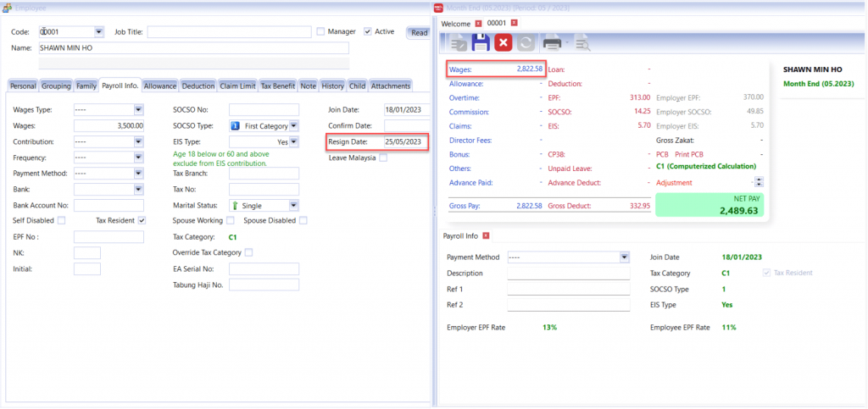Click the grey Refresh toolbar icon
This screenshot has height=409, width=868.
(x=525, y=43)
